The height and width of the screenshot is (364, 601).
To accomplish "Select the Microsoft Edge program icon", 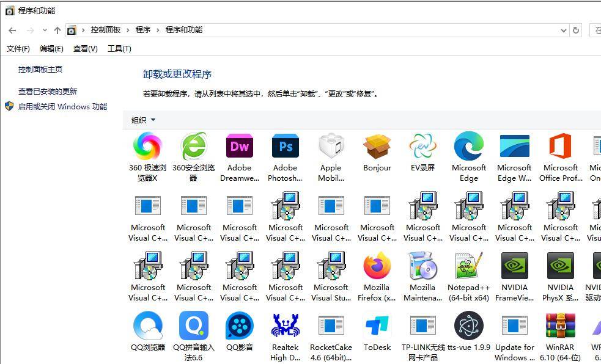I will click(x=468, y=147).
